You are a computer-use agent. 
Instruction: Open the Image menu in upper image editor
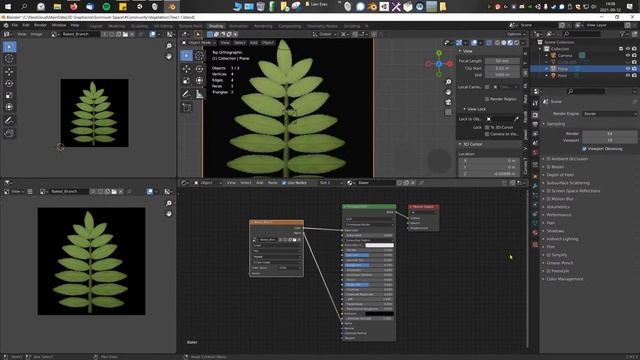[36, 34]
